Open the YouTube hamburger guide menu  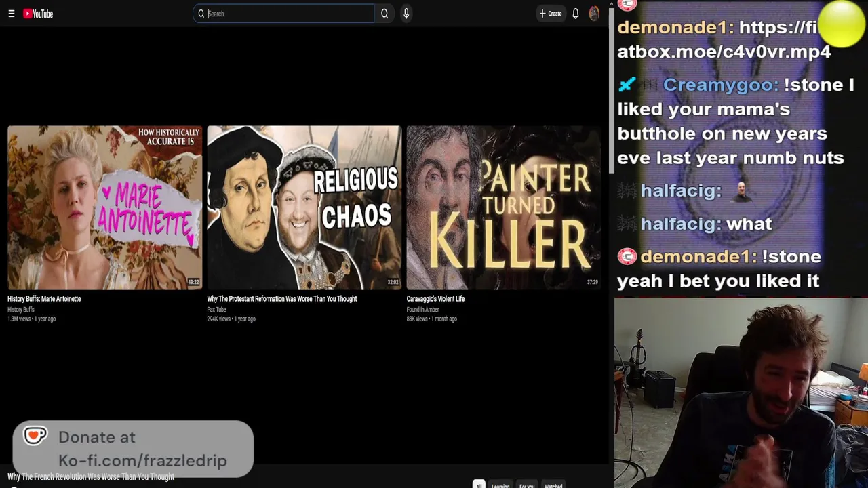[x=12, y=14]
